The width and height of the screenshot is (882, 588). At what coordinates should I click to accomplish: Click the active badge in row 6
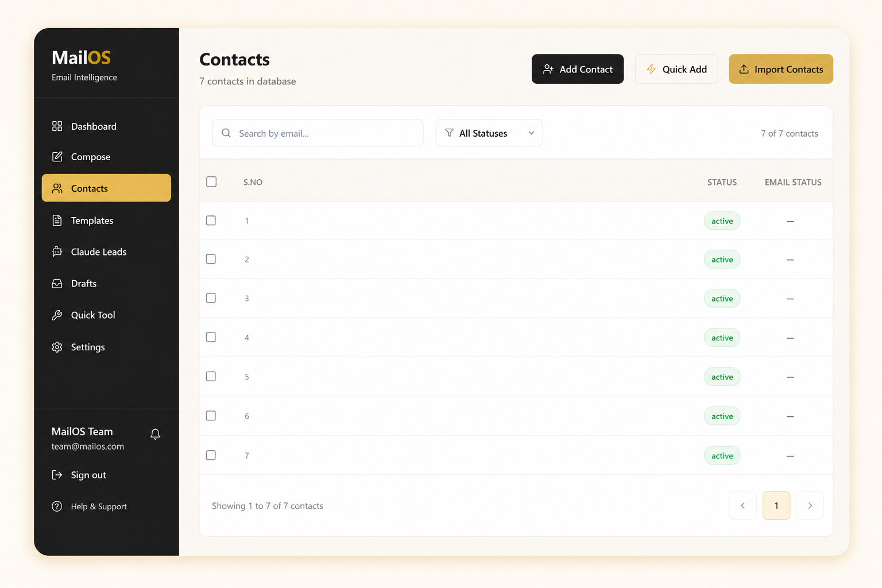tap(722, 416)
